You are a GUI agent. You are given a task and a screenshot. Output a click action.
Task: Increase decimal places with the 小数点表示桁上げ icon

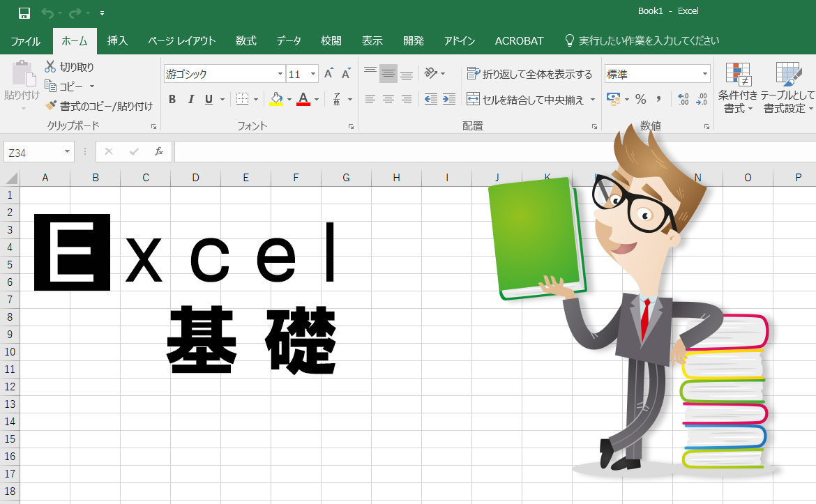(x=682, y=98)
